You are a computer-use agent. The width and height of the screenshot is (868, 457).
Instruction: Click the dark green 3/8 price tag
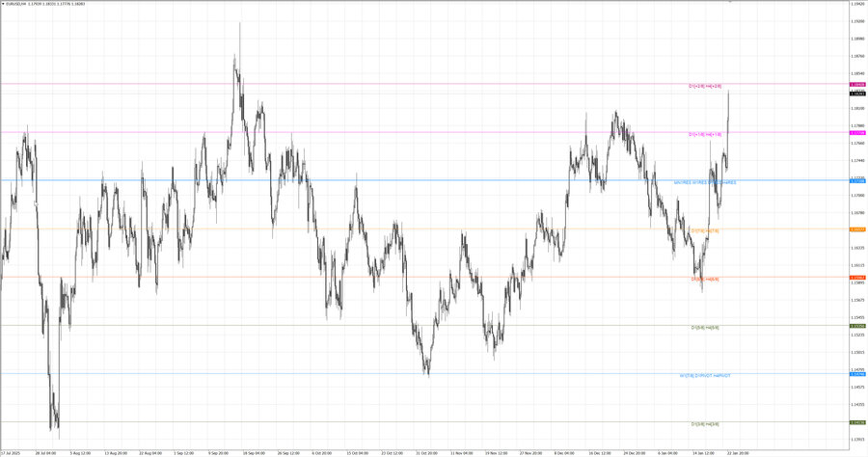(x=857, y=422)
